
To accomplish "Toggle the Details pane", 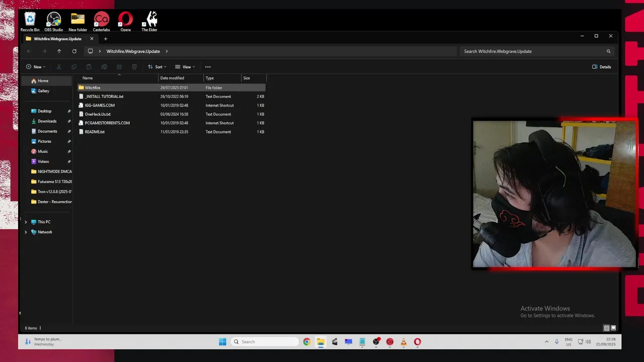I will (x=602, y=67).
